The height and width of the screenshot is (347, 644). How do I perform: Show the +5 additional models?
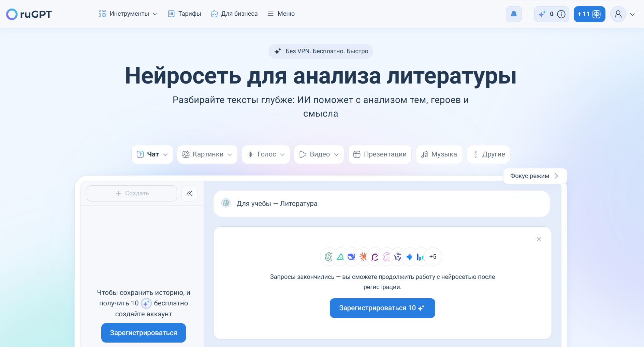(433, 257)
